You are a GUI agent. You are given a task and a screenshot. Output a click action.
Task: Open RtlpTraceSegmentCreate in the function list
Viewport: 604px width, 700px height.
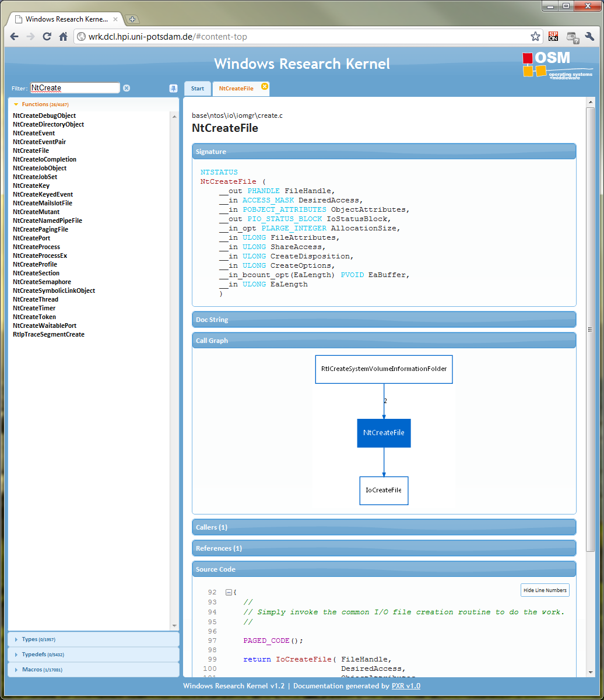point(48,334)
